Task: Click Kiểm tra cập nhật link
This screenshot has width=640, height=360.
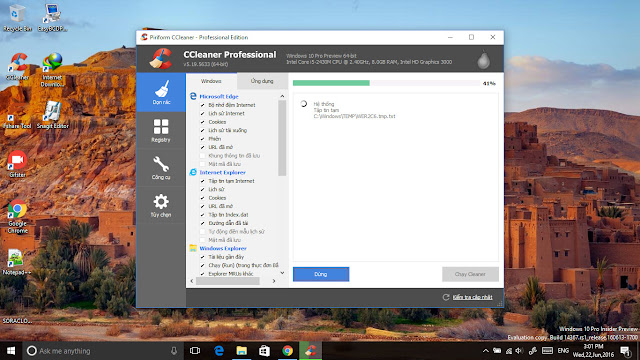Action: [472, 297]
